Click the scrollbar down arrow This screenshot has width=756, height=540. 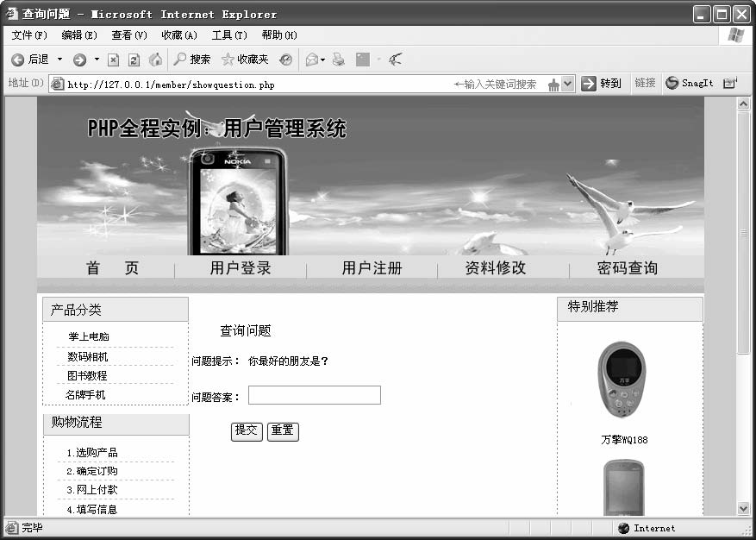click(743, 508)
